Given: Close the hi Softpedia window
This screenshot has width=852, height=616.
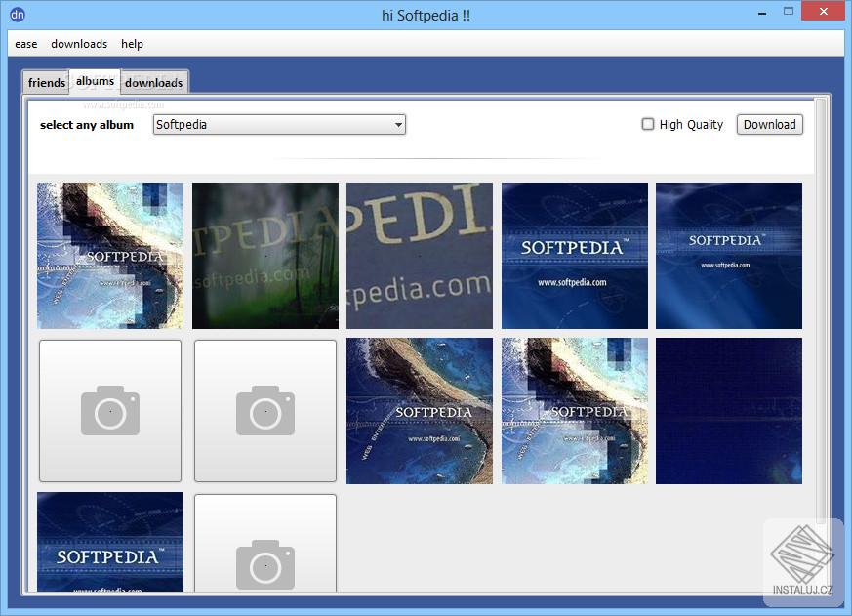Looking at the screenshot, I should 823,12.
